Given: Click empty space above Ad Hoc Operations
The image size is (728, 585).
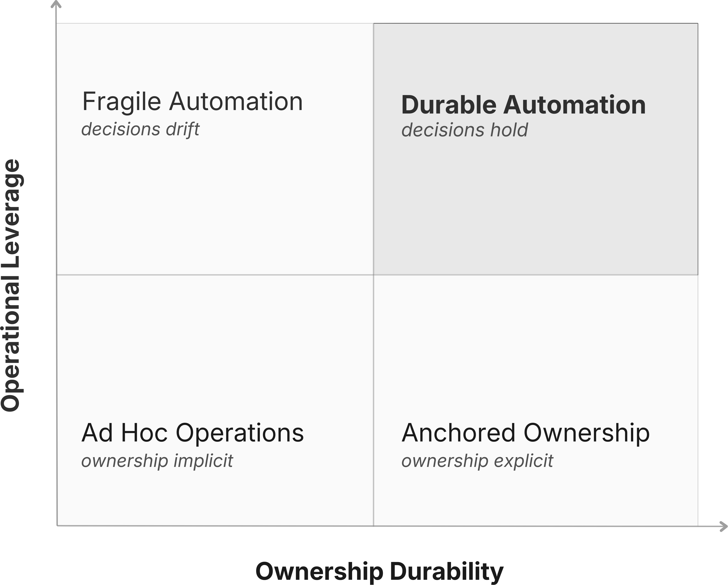Looking at the screenshot, I should pos(203,348).
